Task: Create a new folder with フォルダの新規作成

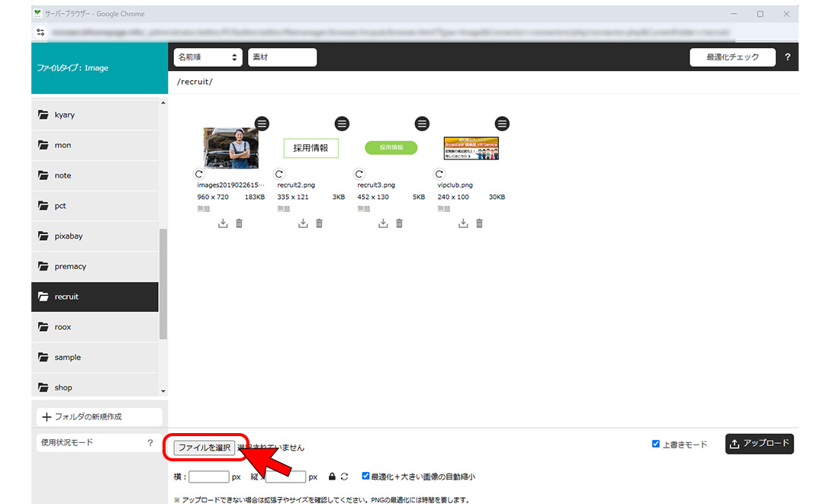Action: pyautogui.click(x=99, y=417)
